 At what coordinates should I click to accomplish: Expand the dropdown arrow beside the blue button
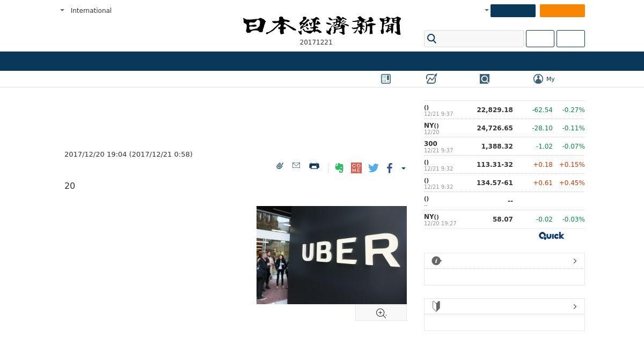pyautogui.click(x=487, y=10)
